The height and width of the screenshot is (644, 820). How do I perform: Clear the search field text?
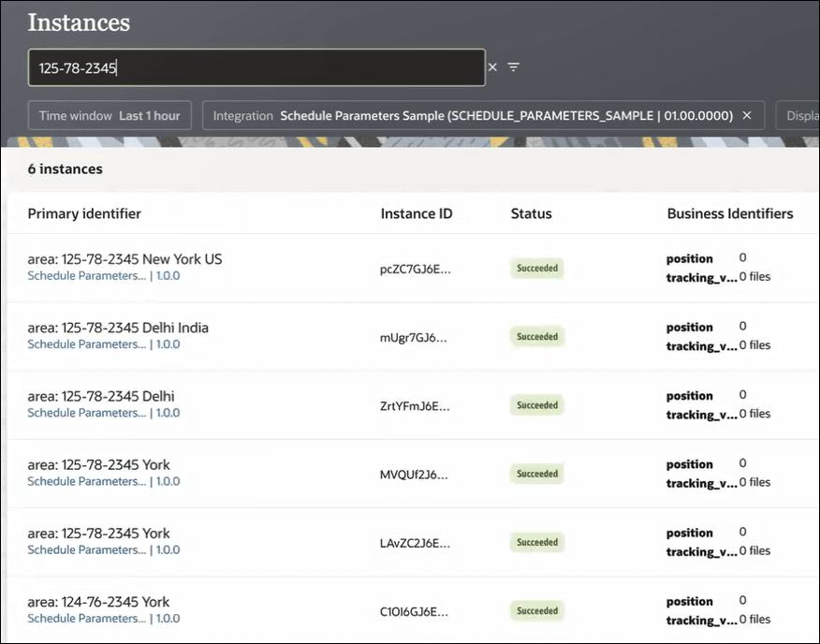[x=492, y=67]
